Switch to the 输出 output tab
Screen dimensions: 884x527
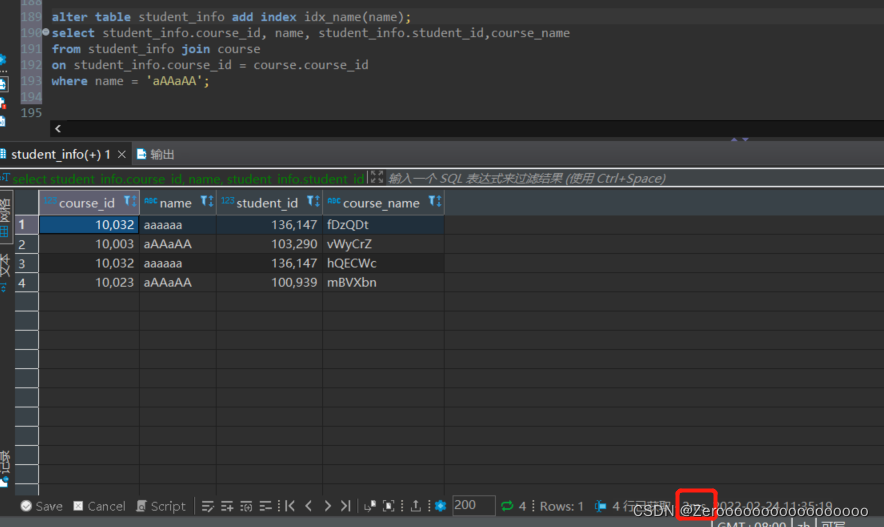[x=155, y=154]
